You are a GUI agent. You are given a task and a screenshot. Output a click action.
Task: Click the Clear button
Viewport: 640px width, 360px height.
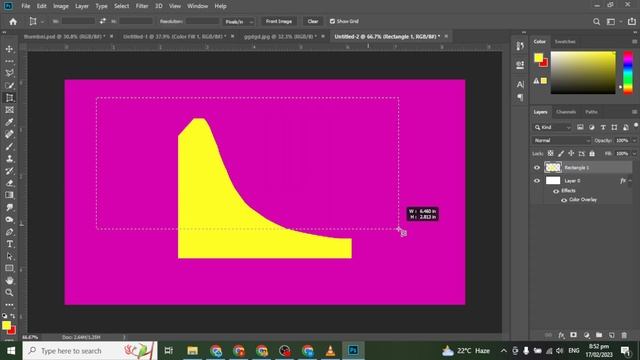313,21
